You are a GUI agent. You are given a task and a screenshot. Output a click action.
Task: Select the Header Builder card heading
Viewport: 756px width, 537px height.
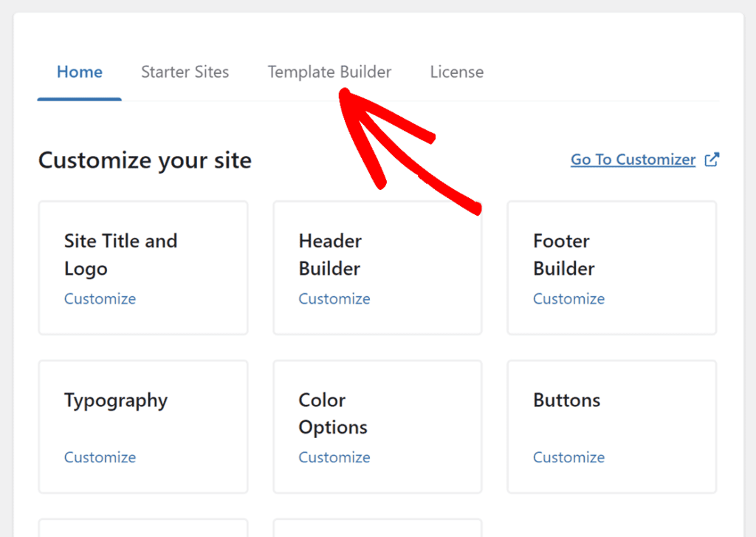pyautogui.click(x=330, y=255)
